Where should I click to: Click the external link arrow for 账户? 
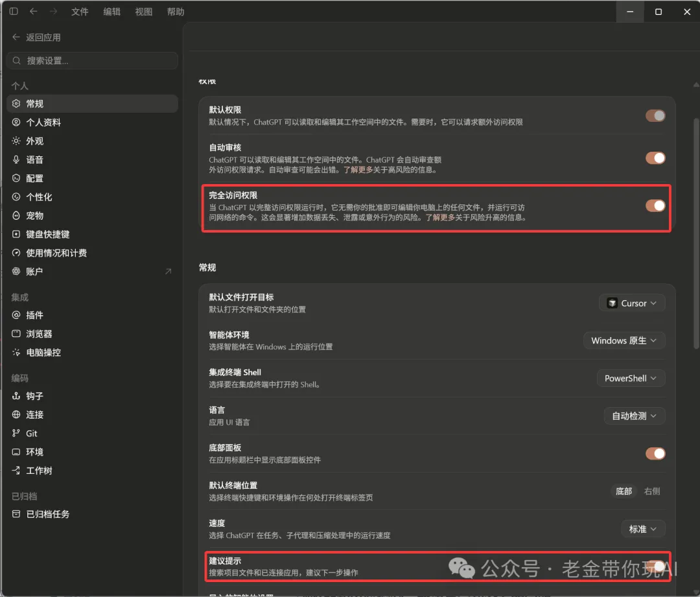(x=168, y=271)
